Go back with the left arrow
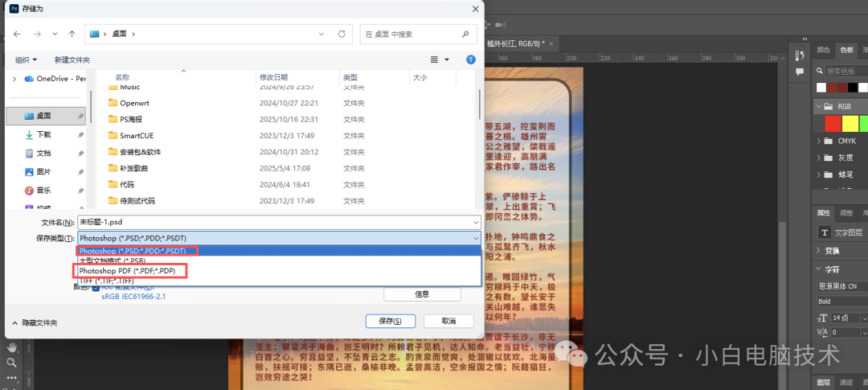Viewport: 868px width, 390px height. pos(17,34)
